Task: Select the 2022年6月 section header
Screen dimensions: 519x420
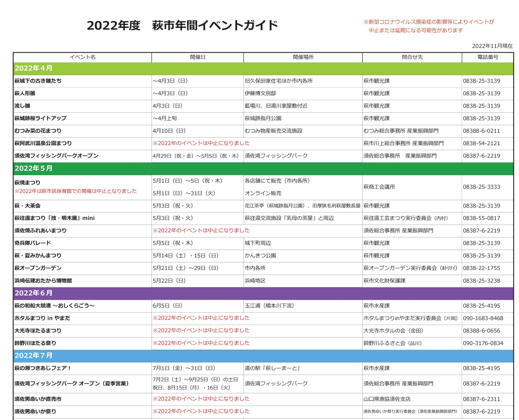Action: pyautogui.click(x=263, y=293)
